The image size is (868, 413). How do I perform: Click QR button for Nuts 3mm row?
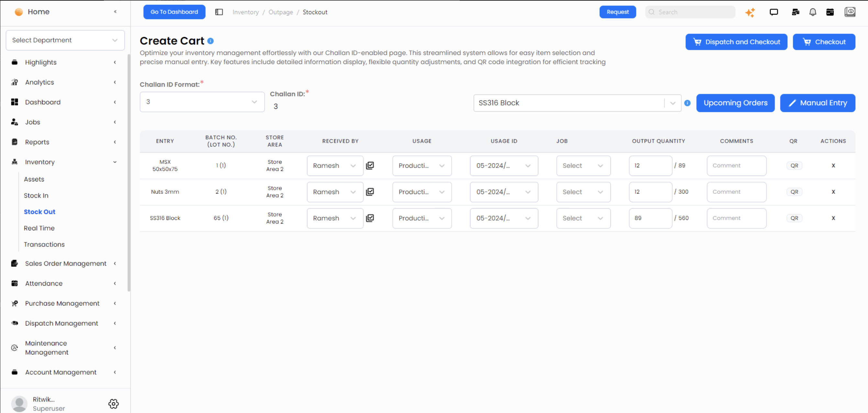pos(794,192)
